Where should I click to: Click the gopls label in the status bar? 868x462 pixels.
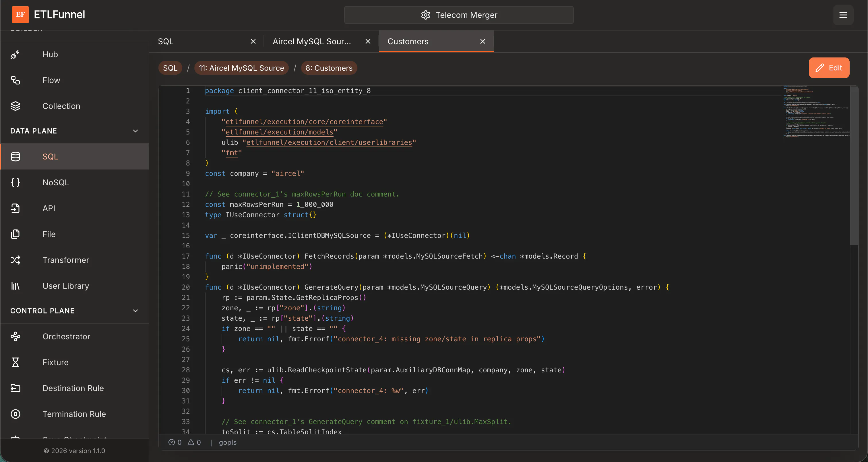pos(227,442)
